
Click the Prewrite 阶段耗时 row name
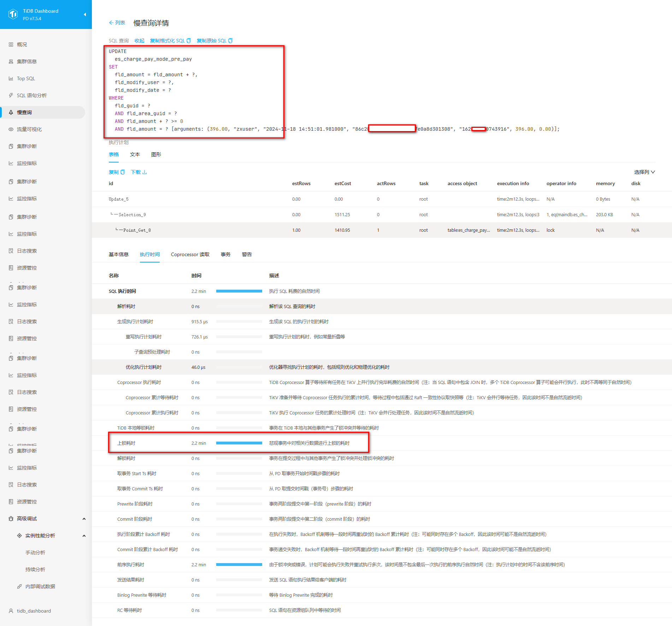(135, 504)
